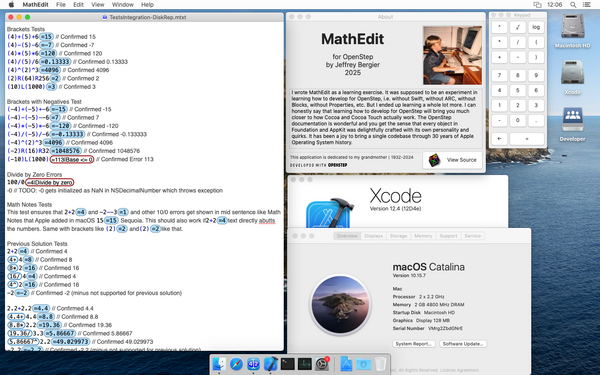Click the underlined word 'abutts' in the document
Image resolution: width=600 pixels, height=375 pixels.
[x=267, y=221]
